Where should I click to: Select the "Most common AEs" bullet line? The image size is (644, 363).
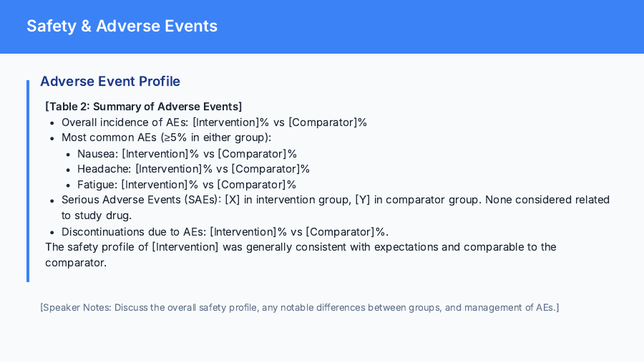coord(166,137)
